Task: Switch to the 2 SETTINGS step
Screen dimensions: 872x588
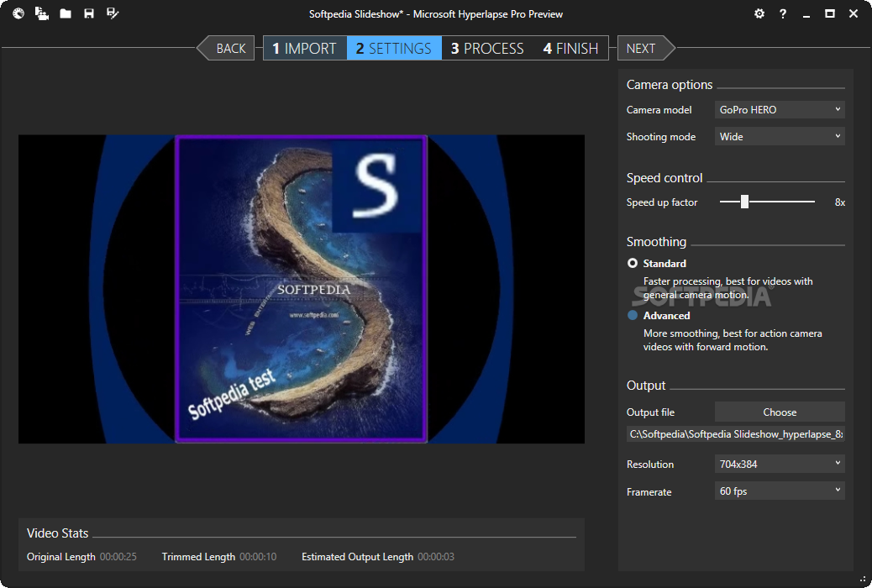Action: coord(394,49)
